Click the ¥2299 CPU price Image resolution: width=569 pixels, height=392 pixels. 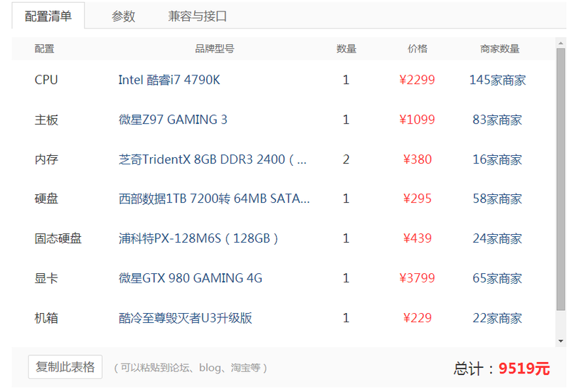pos(417,80)
